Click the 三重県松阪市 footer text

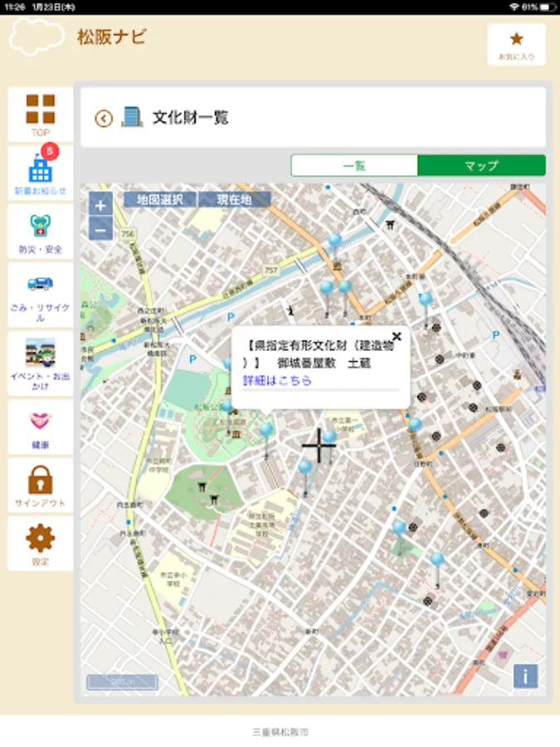(280, 732)
